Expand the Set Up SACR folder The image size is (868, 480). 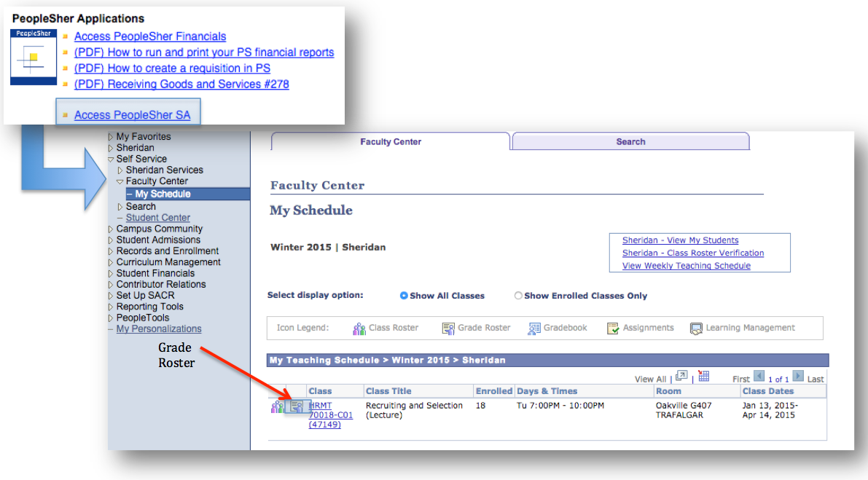[111, 295]
